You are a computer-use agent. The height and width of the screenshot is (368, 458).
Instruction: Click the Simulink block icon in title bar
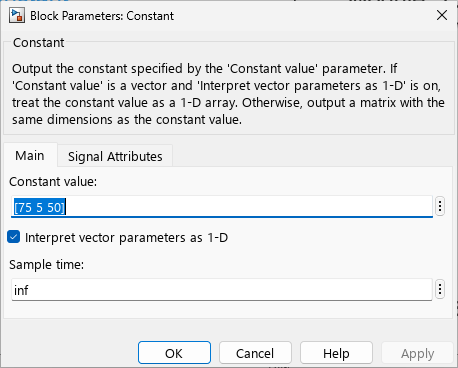(x=17, y=16)
